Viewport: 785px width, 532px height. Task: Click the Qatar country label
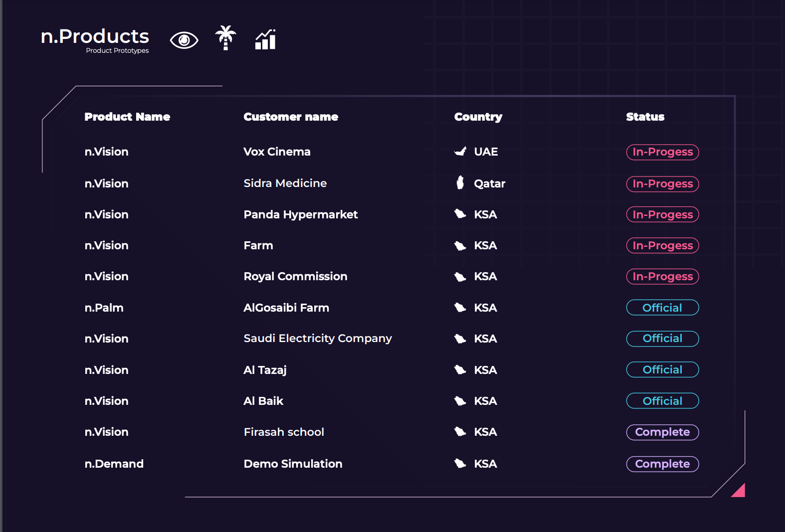tap(489, 183)
